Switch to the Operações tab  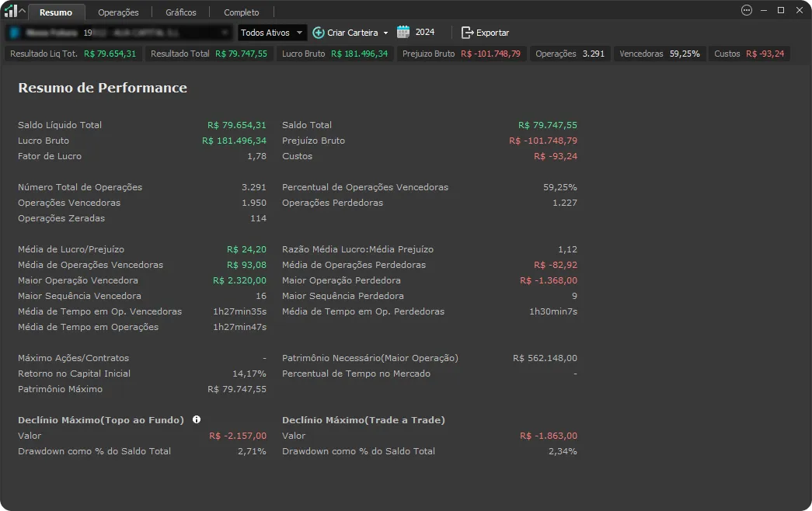118,12
